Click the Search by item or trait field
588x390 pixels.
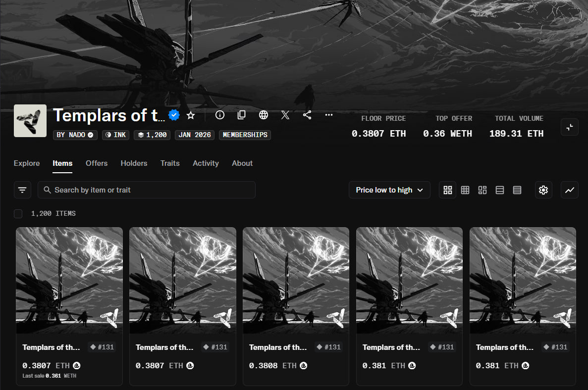point(149,190)
